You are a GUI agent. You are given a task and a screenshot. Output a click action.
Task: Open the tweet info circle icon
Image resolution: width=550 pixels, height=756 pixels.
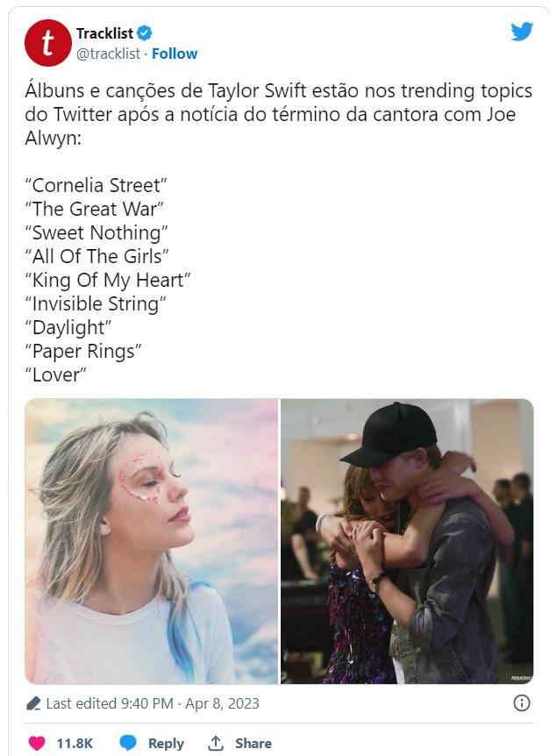[522, 703]
